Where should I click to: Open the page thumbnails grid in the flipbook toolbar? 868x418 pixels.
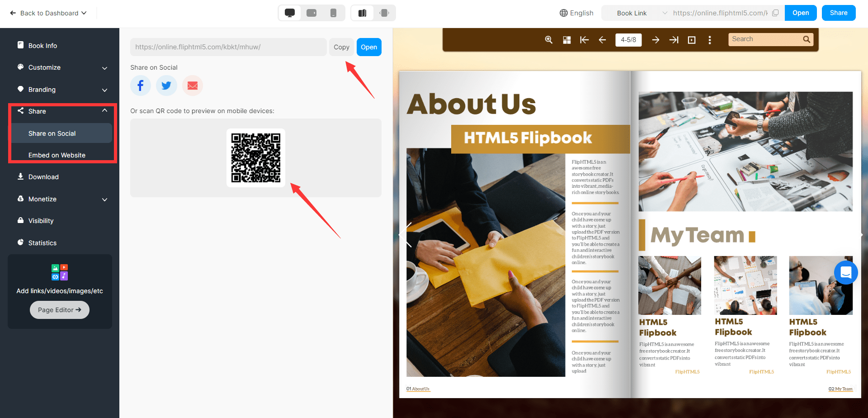coord(566,40)
